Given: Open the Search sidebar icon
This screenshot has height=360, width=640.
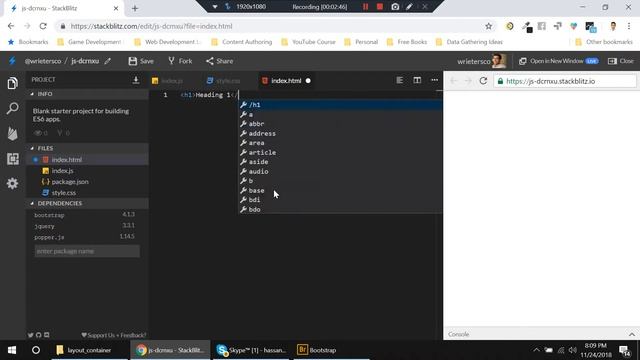Looking at the screenshot, I should 13,108.
